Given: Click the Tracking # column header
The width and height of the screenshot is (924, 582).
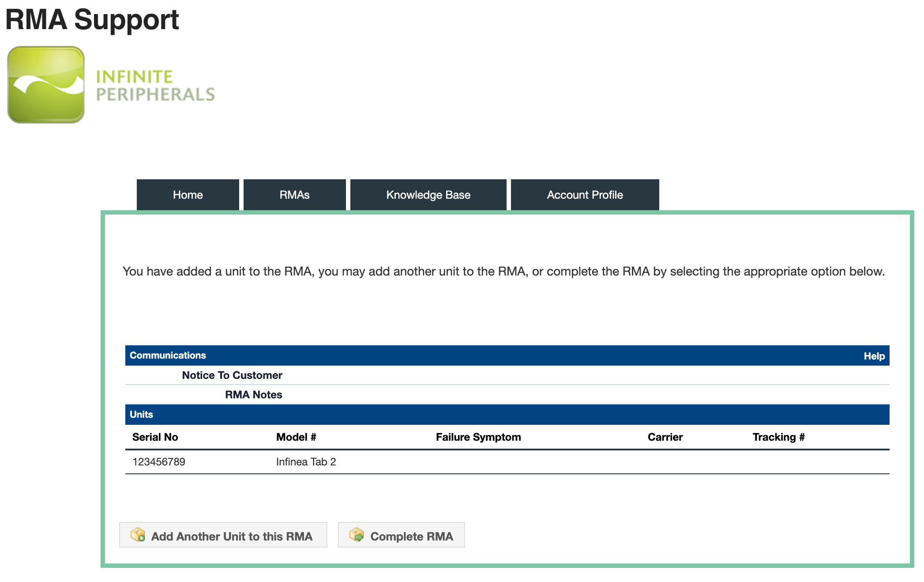Looking at the screenshot, I should [779, 437].
